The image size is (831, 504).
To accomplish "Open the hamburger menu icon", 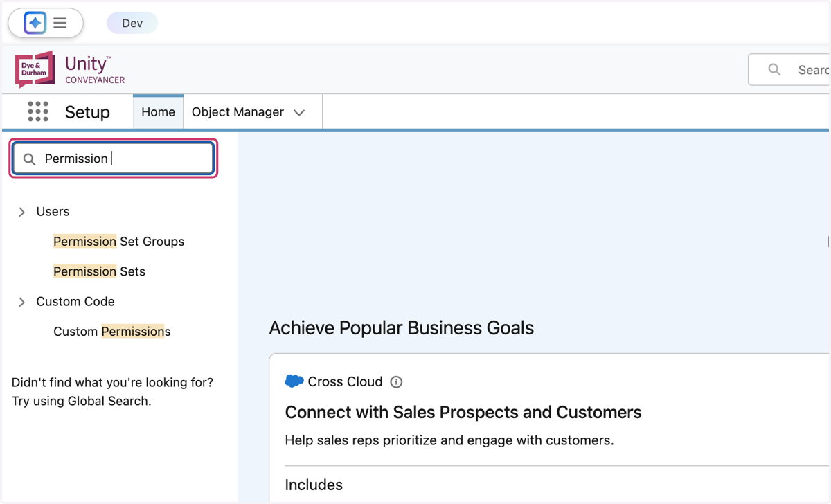I will click(60, 23).
